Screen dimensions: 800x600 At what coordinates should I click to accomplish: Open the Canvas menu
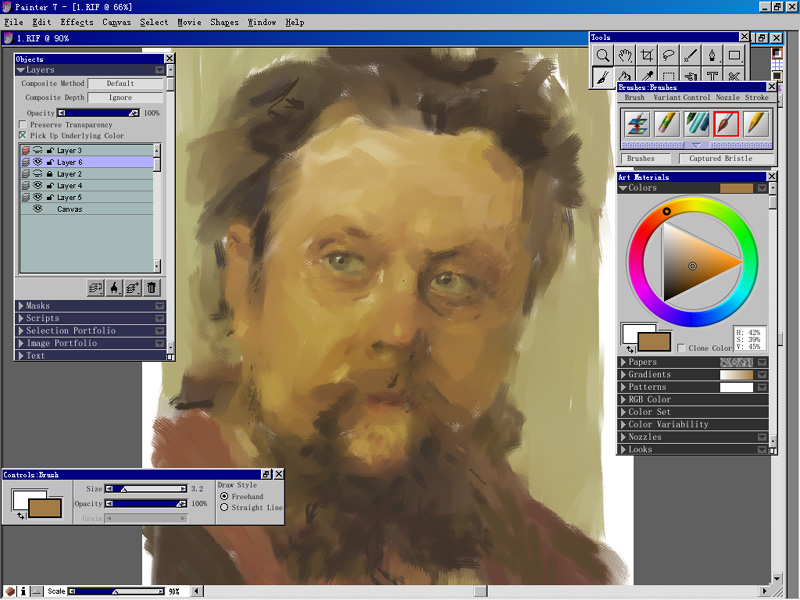116,22
